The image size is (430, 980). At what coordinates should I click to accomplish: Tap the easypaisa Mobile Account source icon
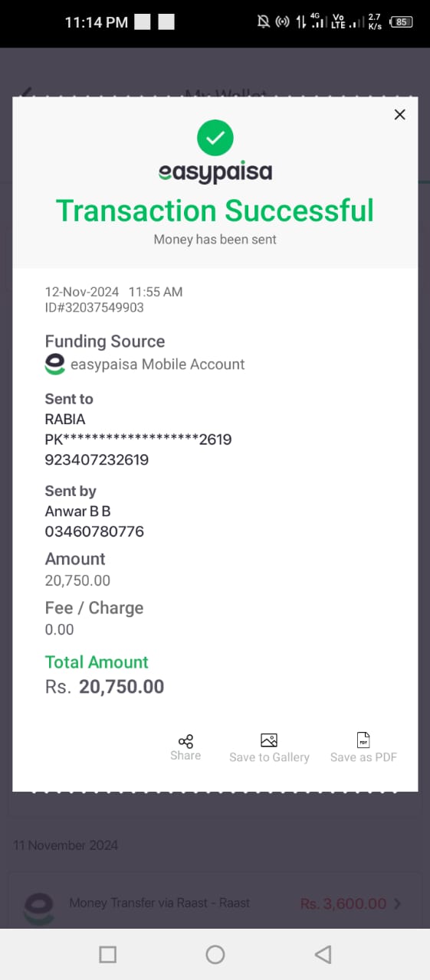[55, 364]
